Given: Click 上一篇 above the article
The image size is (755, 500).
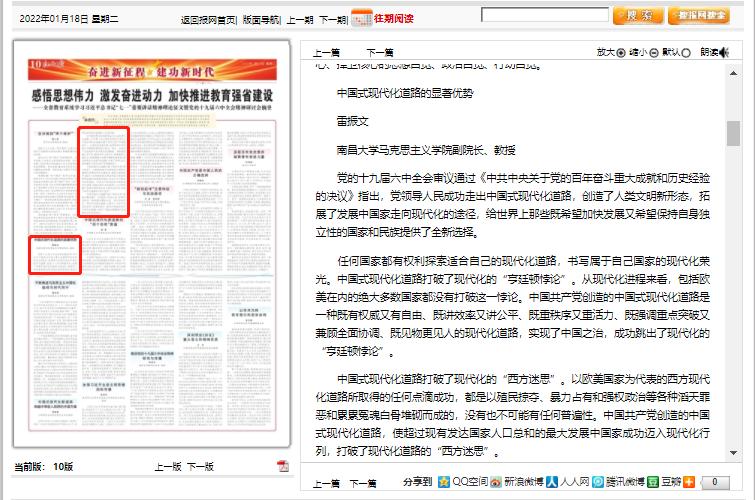Looking at the screenshot, I should [x=326, y=53].
